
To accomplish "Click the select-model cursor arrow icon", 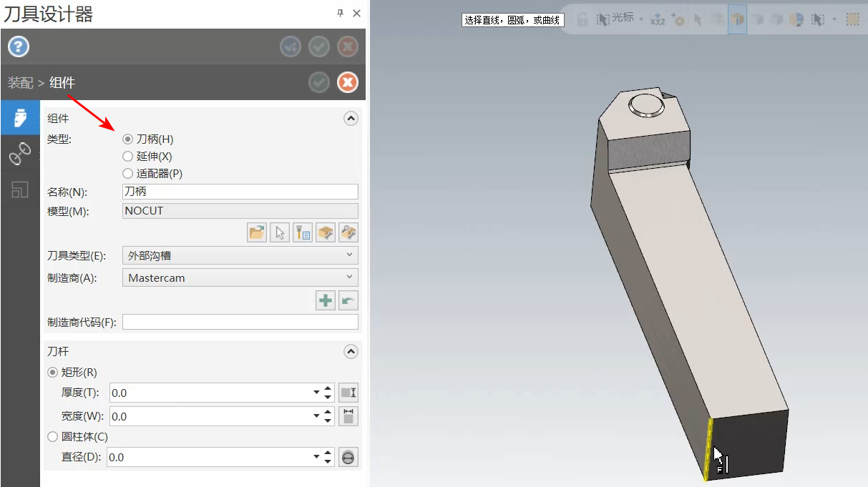I will coord(280,232).
